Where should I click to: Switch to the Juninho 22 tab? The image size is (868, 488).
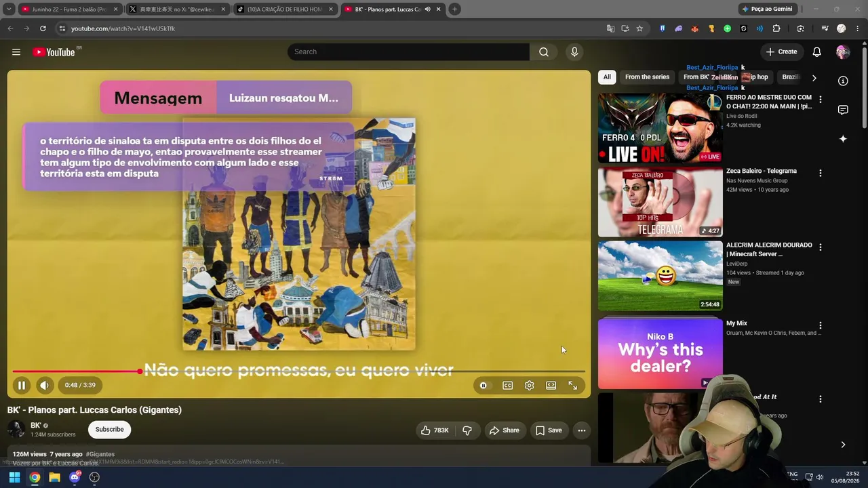pos(68,9)
